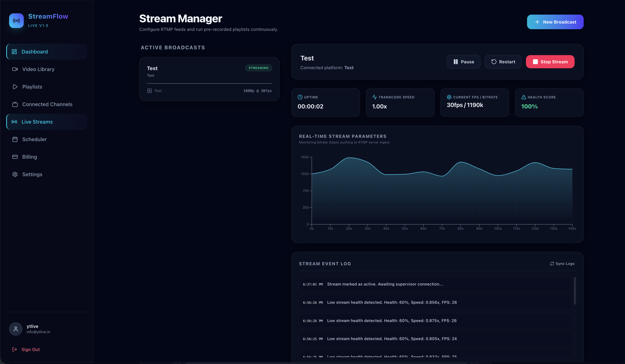Viewport: 625px width, 364px height.
Task: Select Live Streams in sidebar
Action: pos(47,122)
